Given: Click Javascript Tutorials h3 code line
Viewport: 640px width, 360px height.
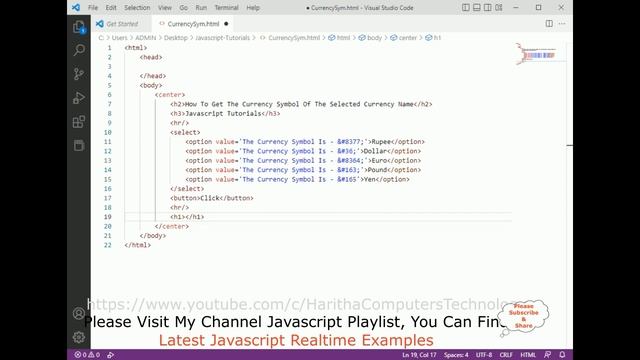Looking at the screenshot, I should click(x=225, y=113).
